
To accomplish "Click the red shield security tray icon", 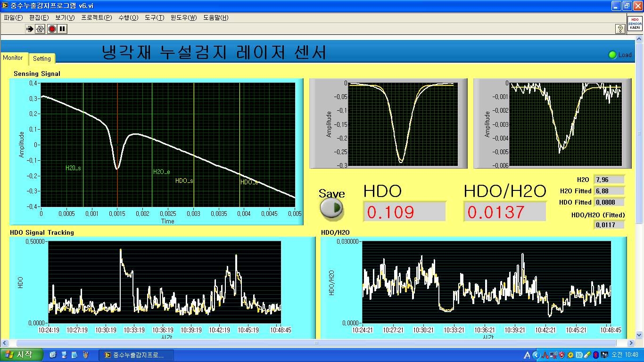I will click(x=561, y=355).
